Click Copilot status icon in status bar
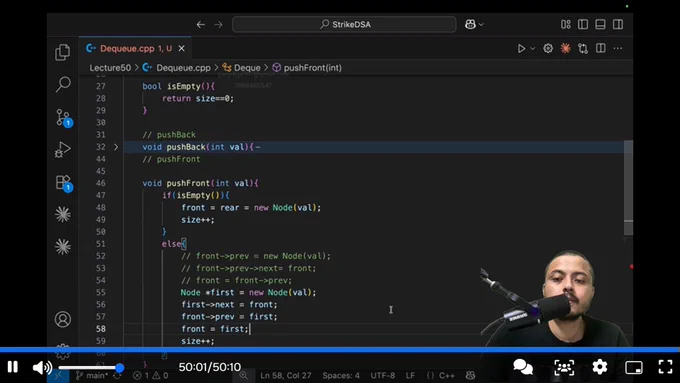This screenshot has width=680, height=383. pos(470,376)
